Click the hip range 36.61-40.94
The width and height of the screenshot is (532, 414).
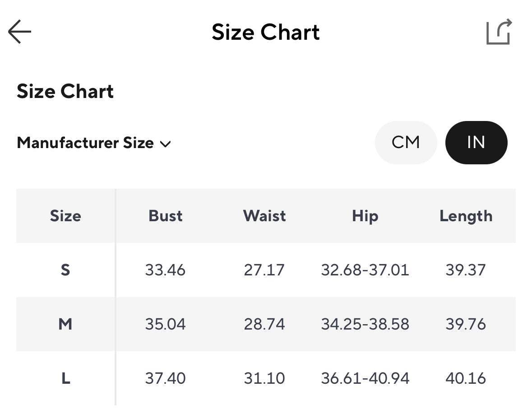click(x=365, y=378)
